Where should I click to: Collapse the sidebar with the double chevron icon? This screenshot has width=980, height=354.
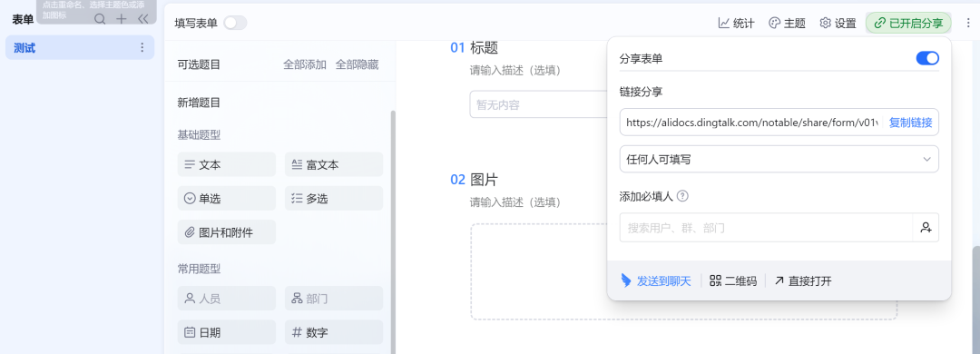pyautogui.click(x=143, y=19)
